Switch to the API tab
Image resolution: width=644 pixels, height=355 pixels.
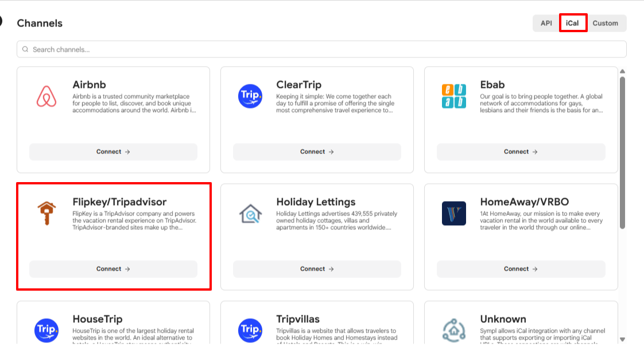(x=546, y=23)
